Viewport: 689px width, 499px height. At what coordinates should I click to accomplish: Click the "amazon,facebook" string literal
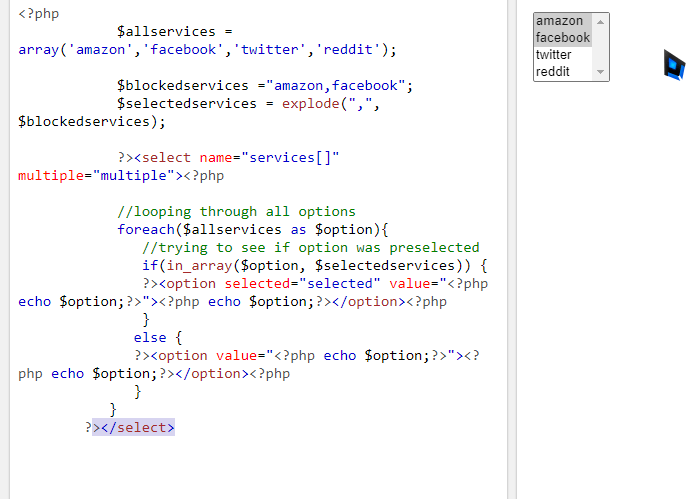pos(336,86)
